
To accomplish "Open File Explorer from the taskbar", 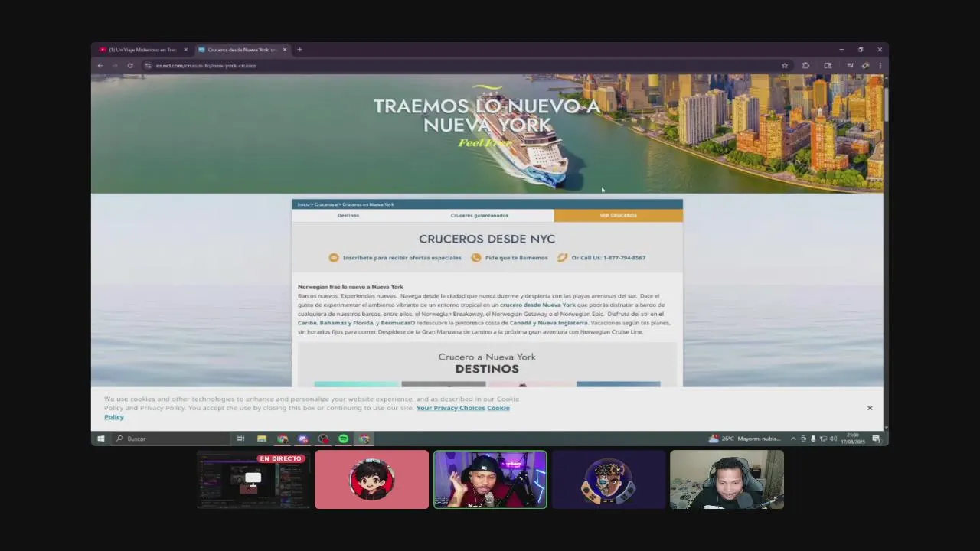I will 262,439.
